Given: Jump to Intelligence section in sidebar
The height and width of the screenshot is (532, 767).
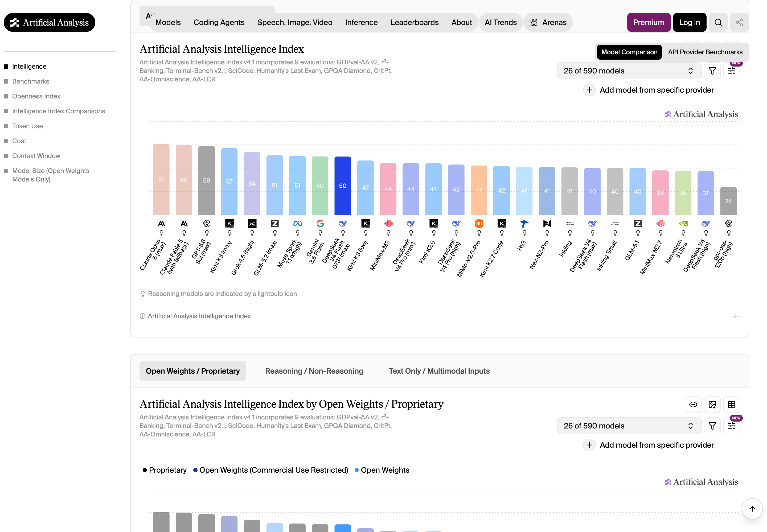Looking at the screenshot, I should click(29, 66).
